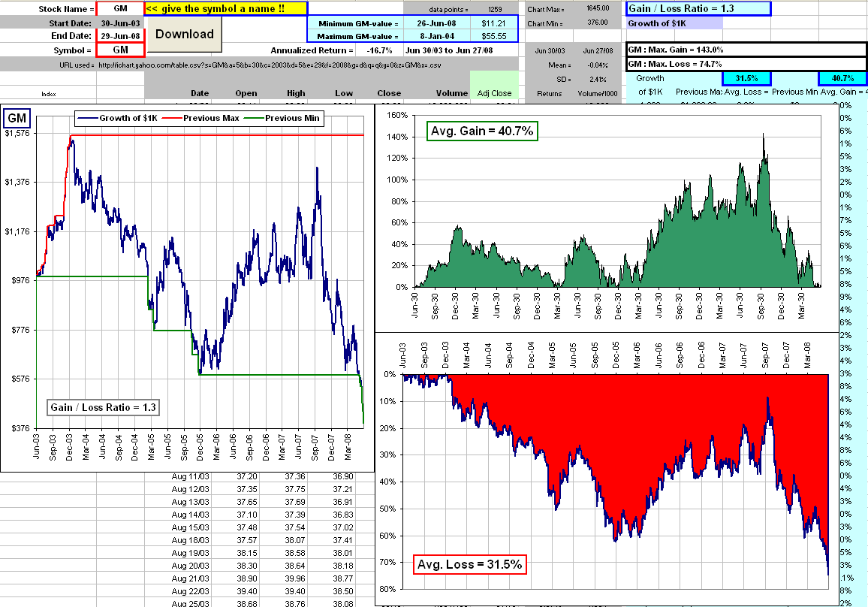Select the Aug 20/03 high value 38.64
868x607 pixels.
pos(295,566)
